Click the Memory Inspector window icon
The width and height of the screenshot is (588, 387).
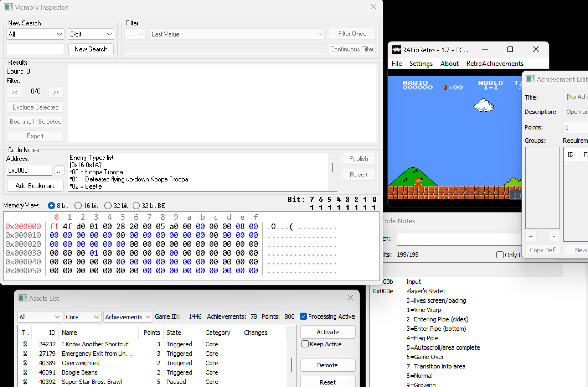[x=8, y=7]
